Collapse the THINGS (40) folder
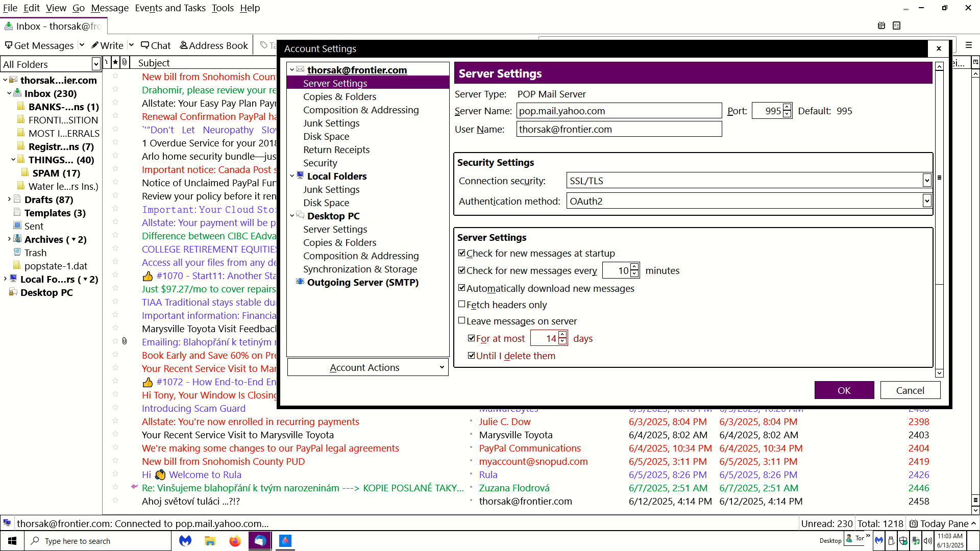This screenshot has width=980, height=551. (13, 159)
